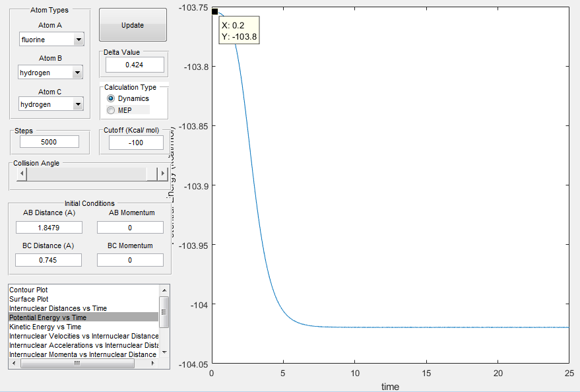580x392 pixels.
Task: Open the Atom C hydrogen dropdown
Action: [51, 104]
